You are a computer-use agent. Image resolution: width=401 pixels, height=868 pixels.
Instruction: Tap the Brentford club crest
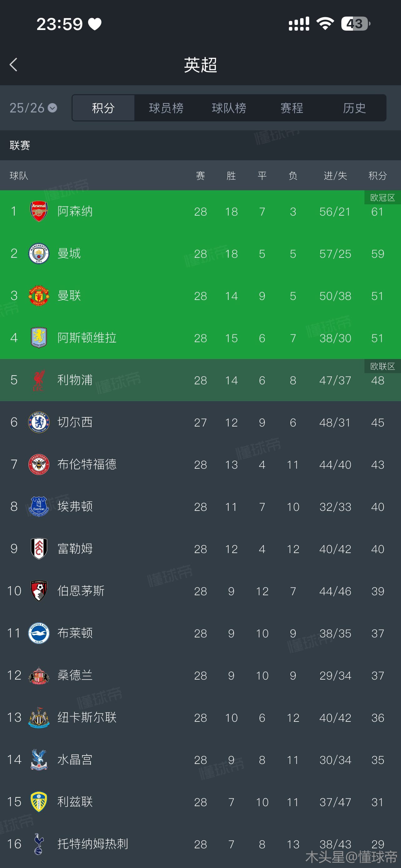[x=39, y=464]
